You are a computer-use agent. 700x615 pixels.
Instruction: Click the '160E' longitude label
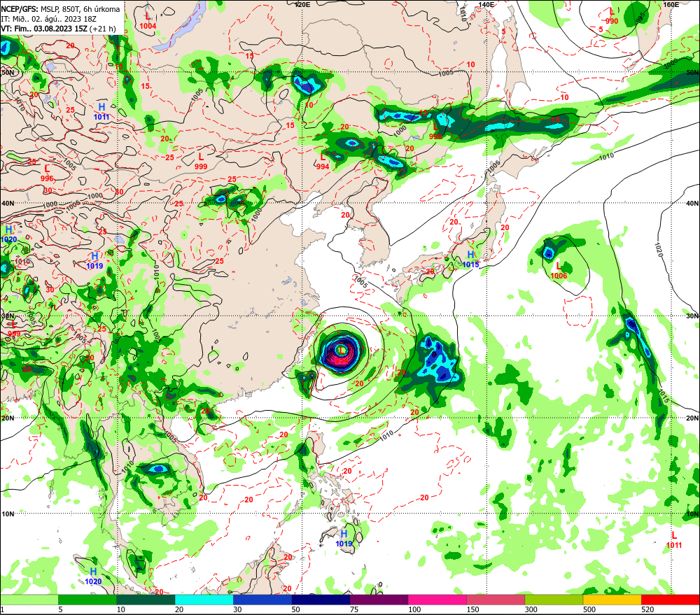[x=671, y=4]
